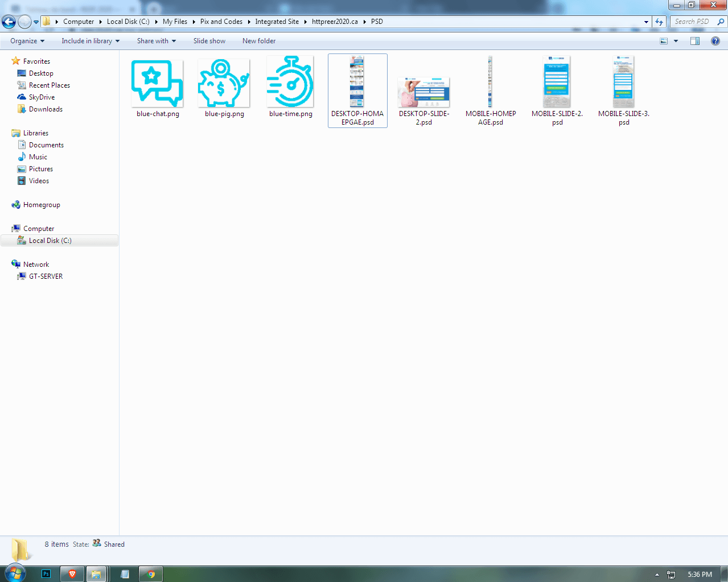Open the view options dropdown arrow
This screenshot has height=582, width=728.
[676, 41]
